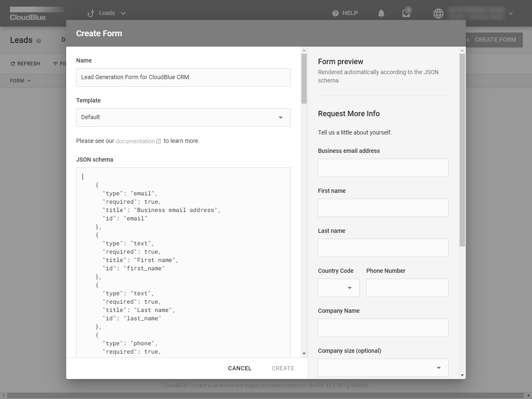Open the inbox icon with badge

coord(406,13)
